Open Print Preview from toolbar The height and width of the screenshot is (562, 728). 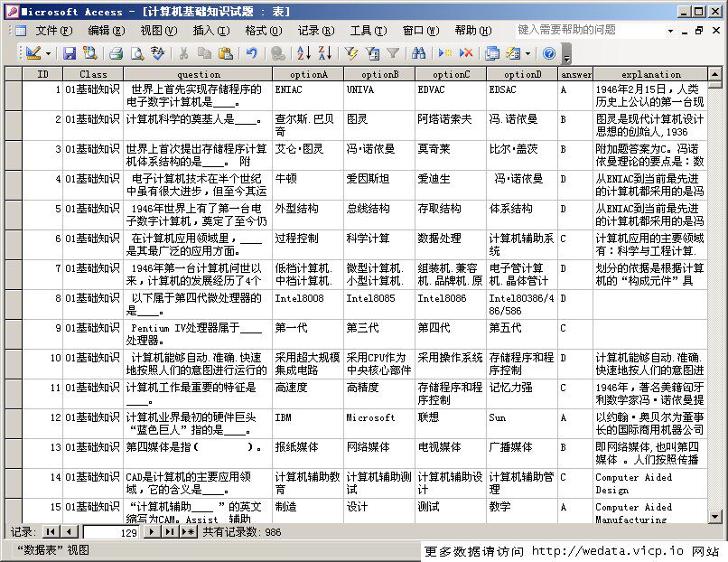(x=137, y=53)
